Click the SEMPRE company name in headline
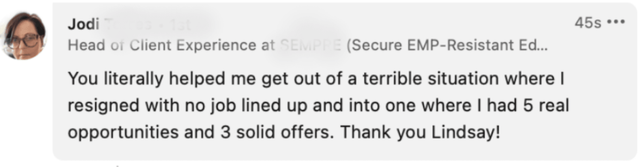 tap(310, 45)
